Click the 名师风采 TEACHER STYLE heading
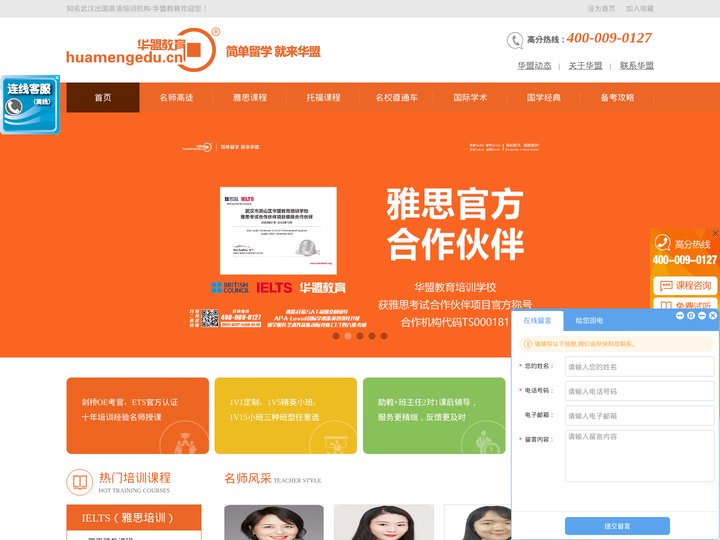720x540 pixels. [273, 478]
